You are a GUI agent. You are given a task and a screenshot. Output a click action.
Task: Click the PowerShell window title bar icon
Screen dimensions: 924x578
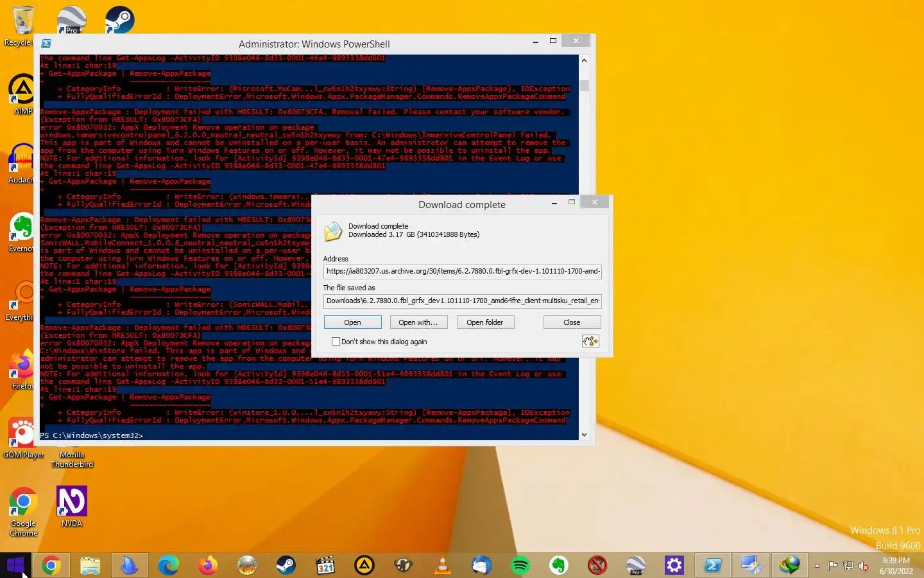(46, 44)
